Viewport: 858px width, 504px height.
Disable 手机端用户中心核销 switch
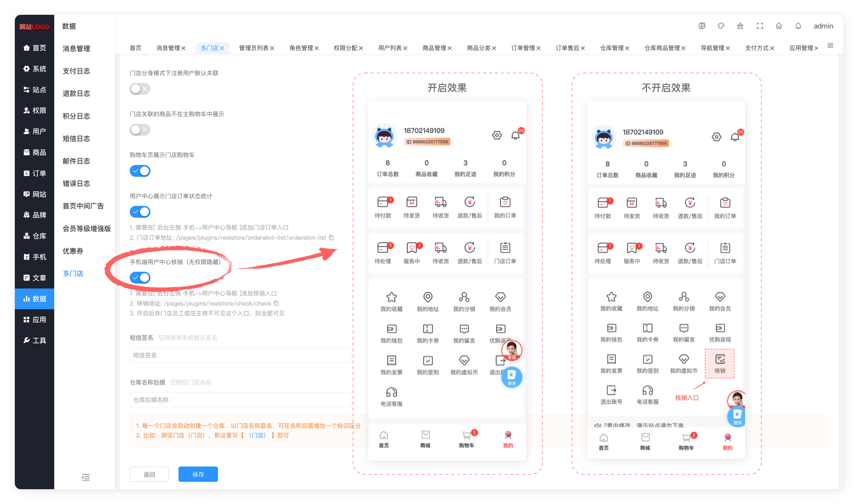tap(140, 278)
